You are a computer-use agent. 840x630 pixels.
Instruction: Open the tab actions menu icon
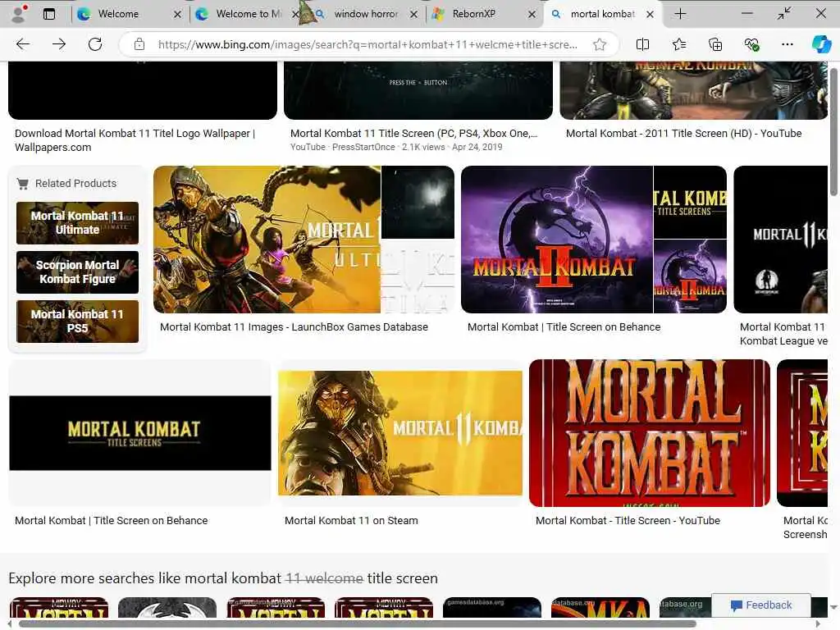(48, 14)
